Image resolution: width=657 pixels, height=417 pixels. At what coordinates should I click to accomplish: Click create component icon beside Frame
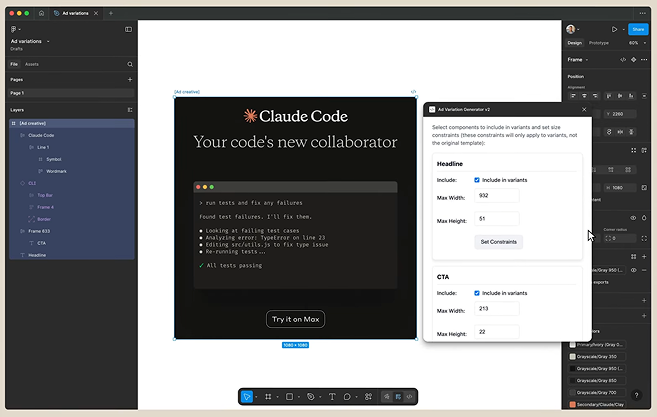[634, 60]
